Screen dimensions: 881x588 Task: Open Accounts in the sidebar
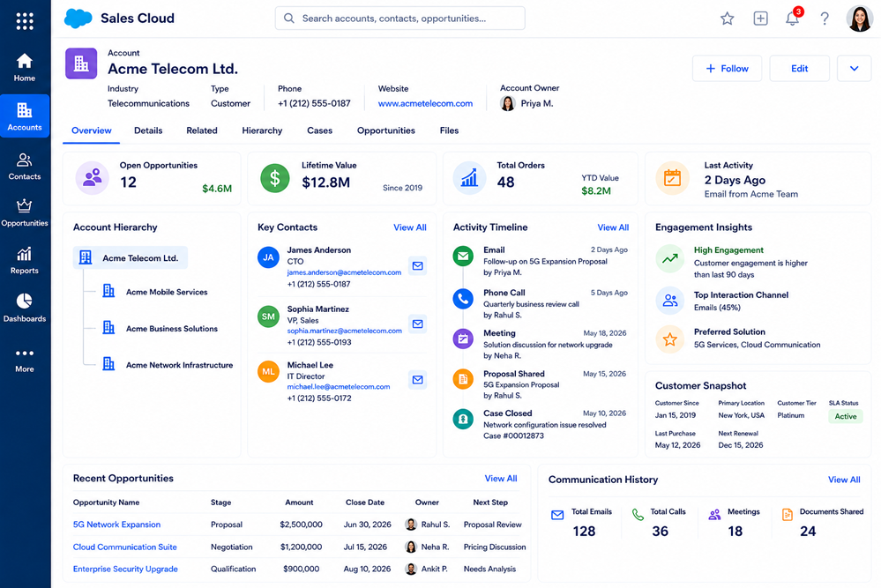(x=25, y=116)
